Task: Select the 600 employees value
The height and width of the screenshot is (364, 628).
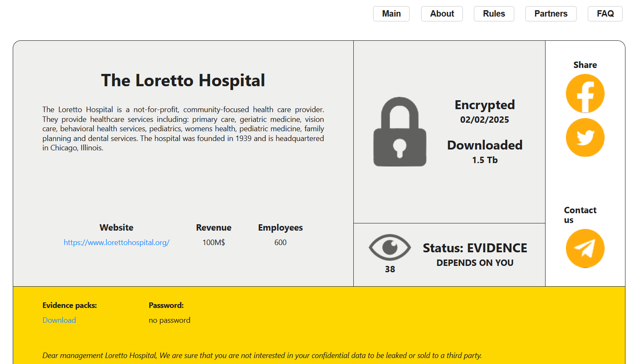Action: coord(280,243)
